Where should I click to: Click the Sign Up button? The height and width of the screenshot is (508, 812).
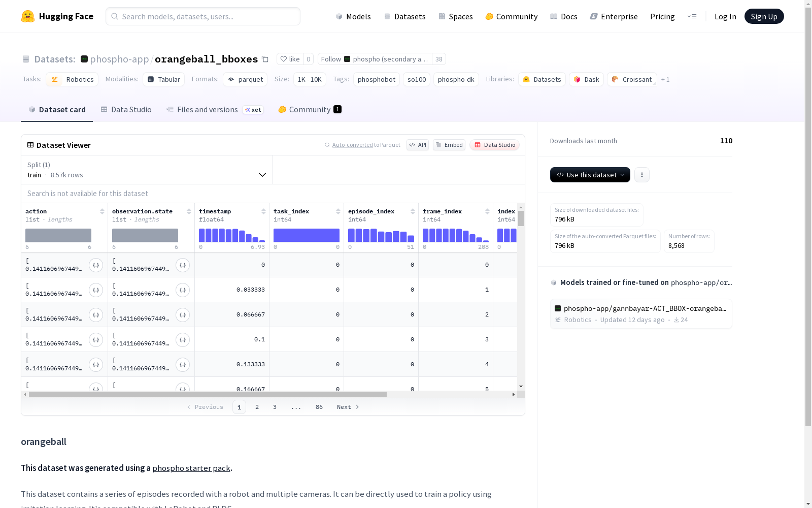[764, 16]
